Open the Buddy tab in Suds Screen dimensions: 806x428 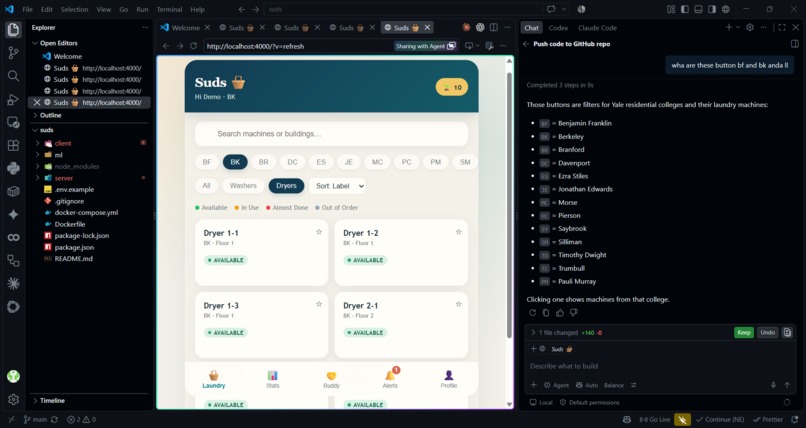pyautogui.click(x=332, y=379)
